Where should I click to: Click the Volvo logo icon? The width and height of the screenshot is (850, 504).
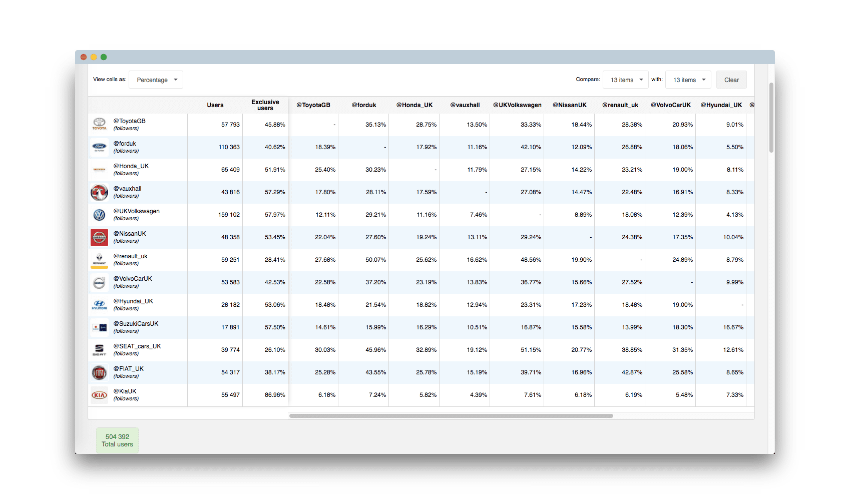coord(99,282)
